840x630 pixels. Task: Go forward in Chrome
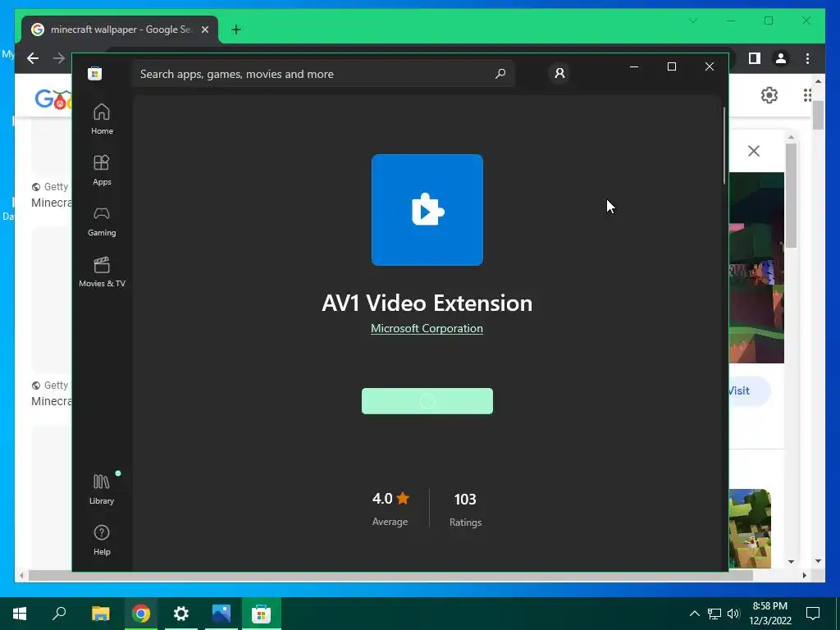[58, 58]
